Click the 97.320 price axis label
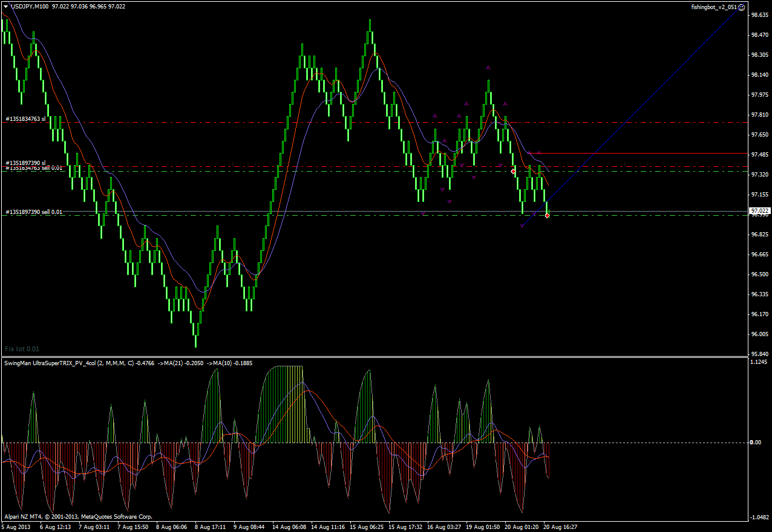The image size is (772, 532). 759,175
